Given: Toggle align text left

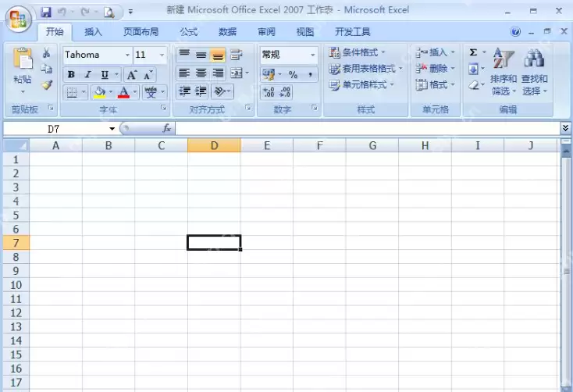Looking at the screenshot, I should tap(184, 73).
